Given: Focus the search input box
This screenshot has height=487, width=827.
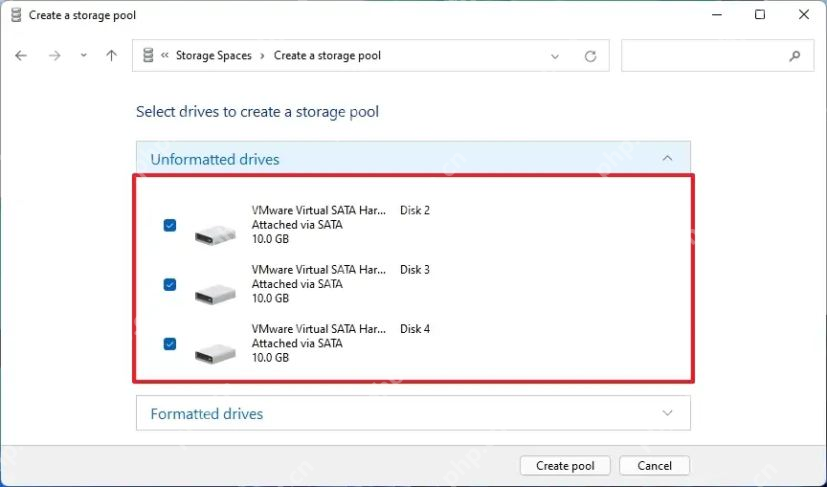Looking at the screenshot, I should [x=717, y=55].
